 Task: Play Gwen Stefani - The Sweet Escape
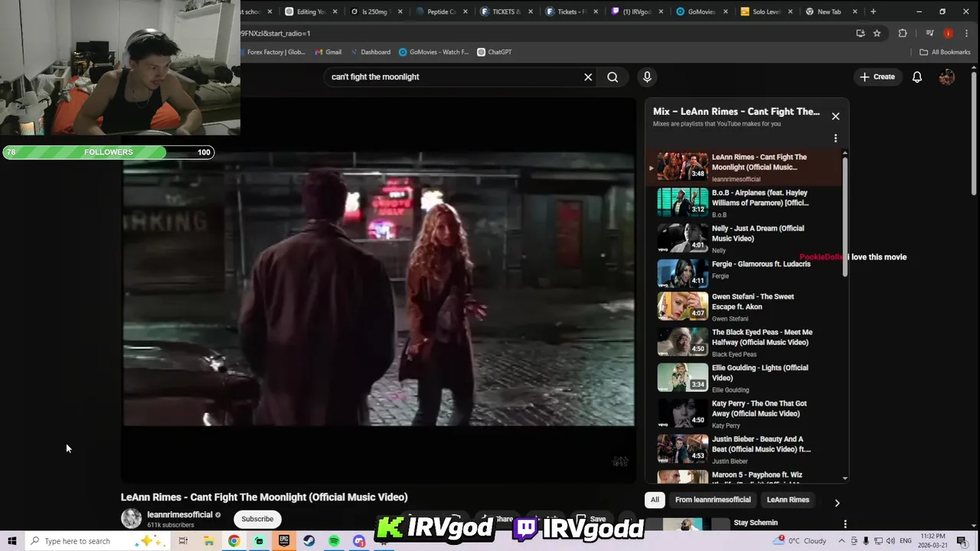744,307
